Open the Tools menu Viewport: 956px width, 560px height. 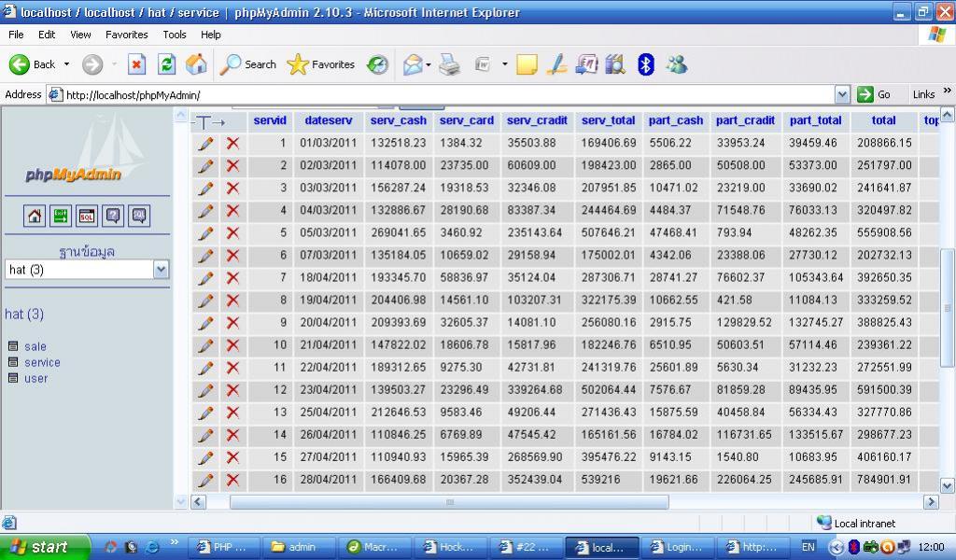pos(175,35)
